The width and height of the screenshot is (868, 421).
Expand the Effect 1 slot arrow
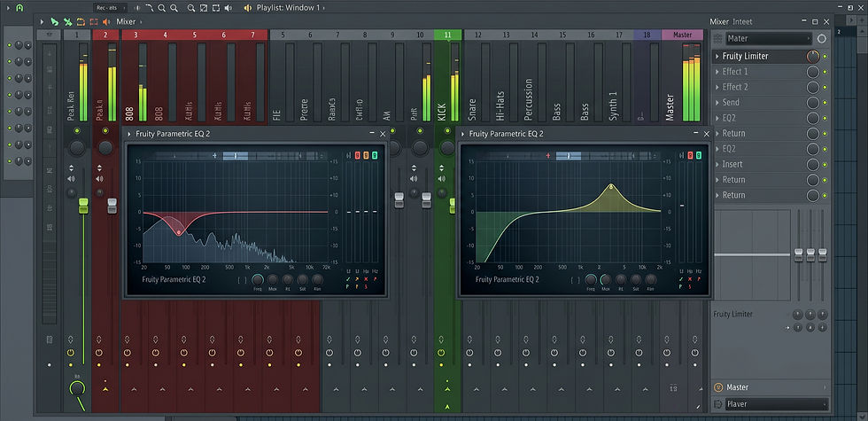click(x=717, y=72)
